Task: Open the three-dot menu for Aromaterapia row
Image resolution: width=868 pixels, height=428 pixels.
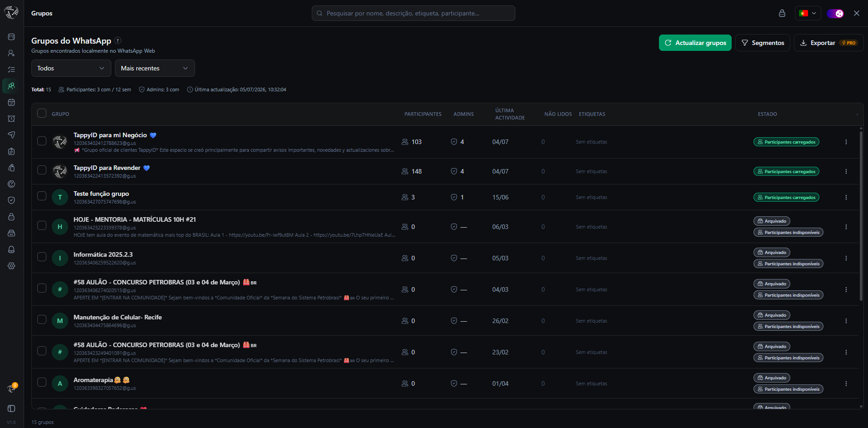Action: (846, 383)
